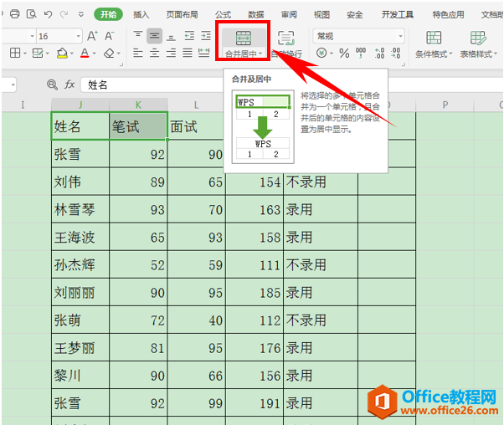Expand the borders dropdown arrow
The image size is (504, 425).
coord(25,54)
